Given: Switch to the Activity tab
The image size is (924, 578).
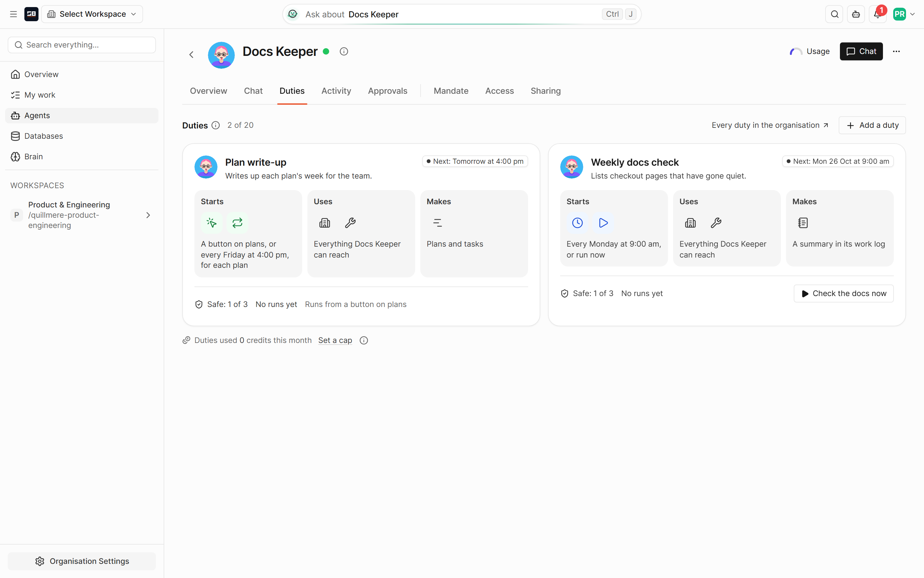Looking at the screenshot, I should click(336, 91).
